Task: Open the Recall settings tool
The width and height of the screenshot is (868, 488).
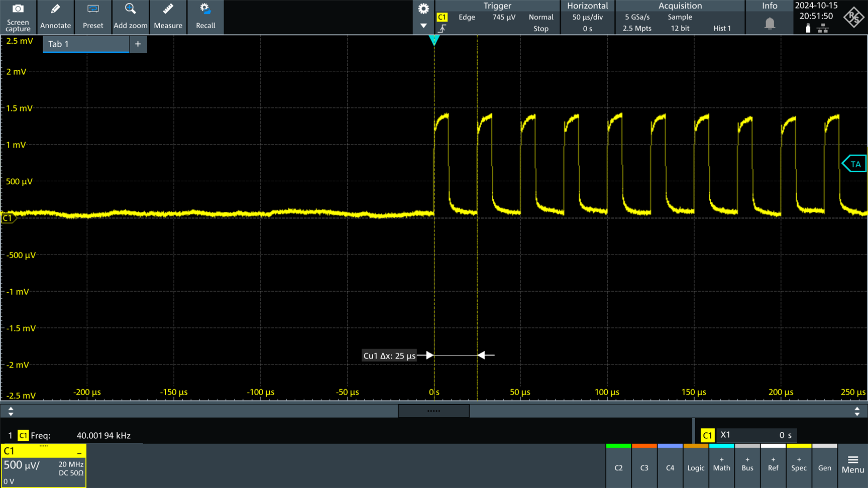Action: [x=205, y=17]
